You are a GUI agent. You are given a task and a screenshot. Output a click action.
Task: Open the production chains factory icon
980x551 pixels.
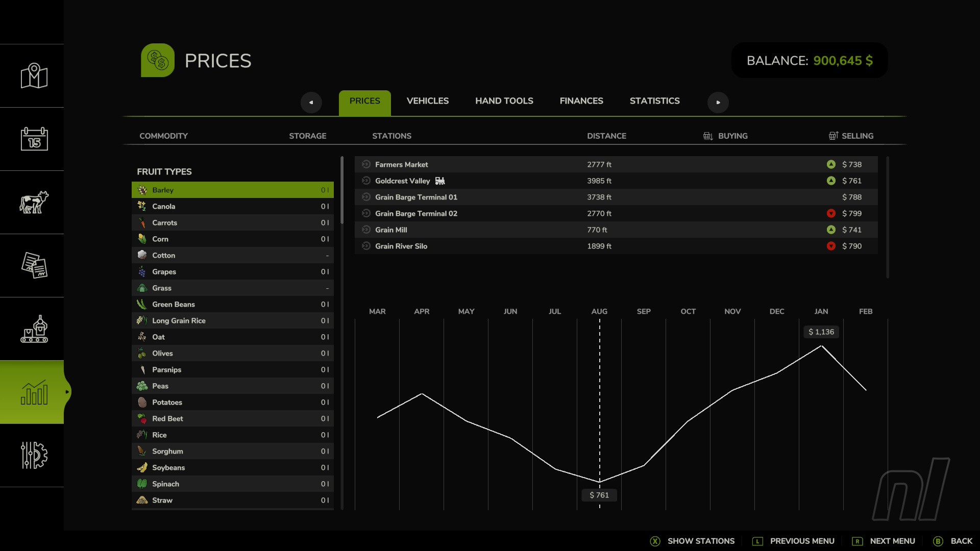(x=34, y=329)
